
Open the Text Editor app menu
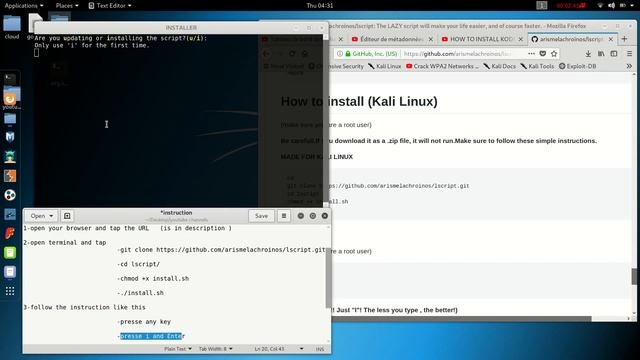tap(110, 6)
